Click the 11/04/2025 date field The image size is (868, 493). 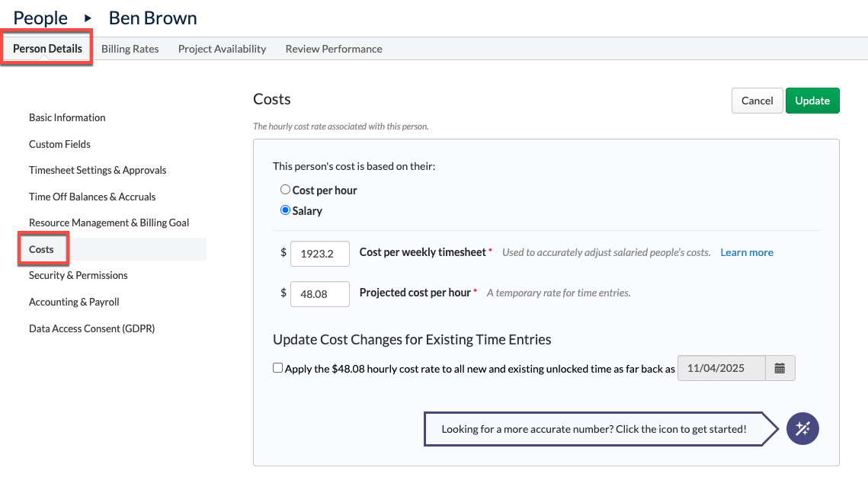point(722,369)
